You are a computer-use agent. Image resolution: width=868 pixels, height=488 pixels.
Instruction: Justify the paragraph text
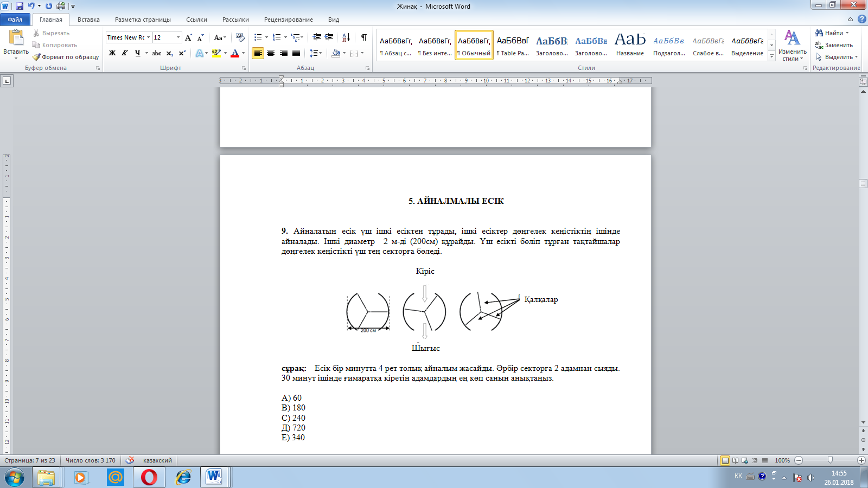pyautogui.click(x=296, y=53)
